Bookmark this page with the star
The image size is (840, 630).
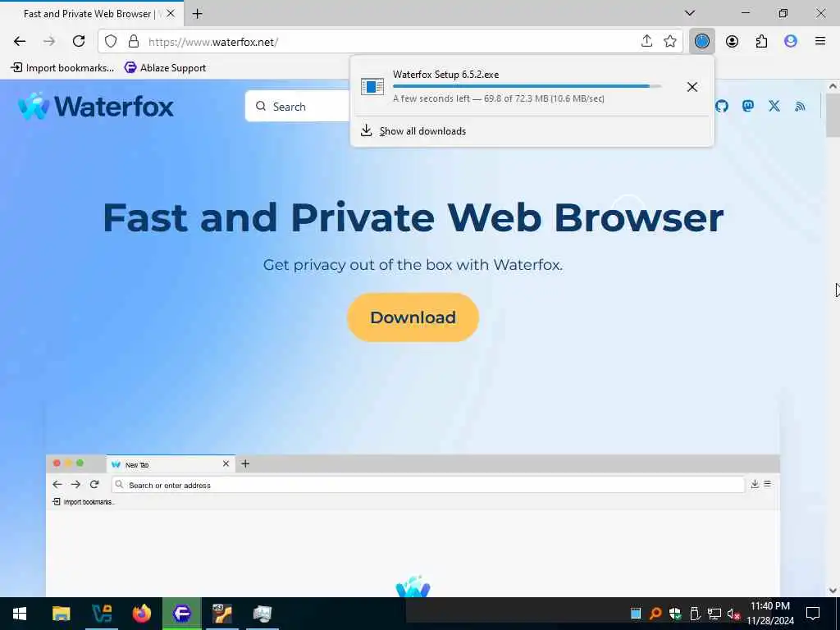[x=670, y=41]
